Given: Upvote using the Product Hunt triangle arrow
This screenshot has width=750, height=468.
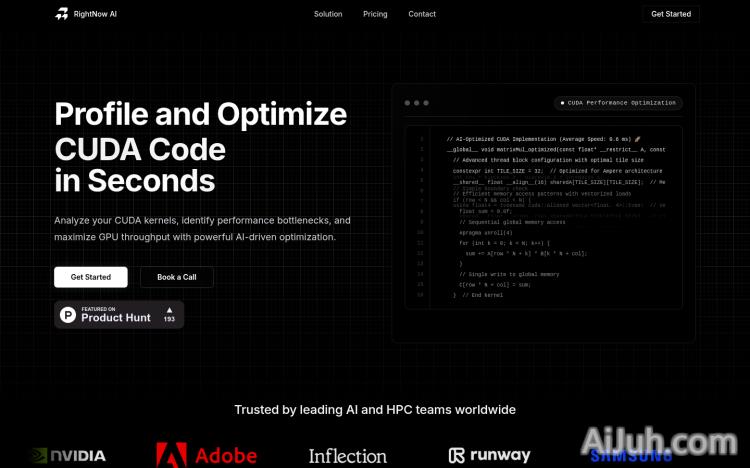Looking at the screenshot, I should [169, 310].
